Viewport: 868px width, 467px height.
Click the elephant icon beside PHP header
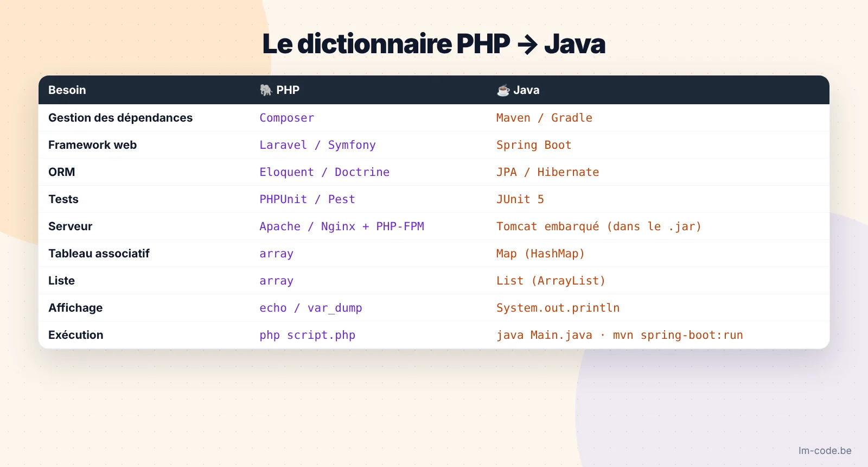[266, 90]
